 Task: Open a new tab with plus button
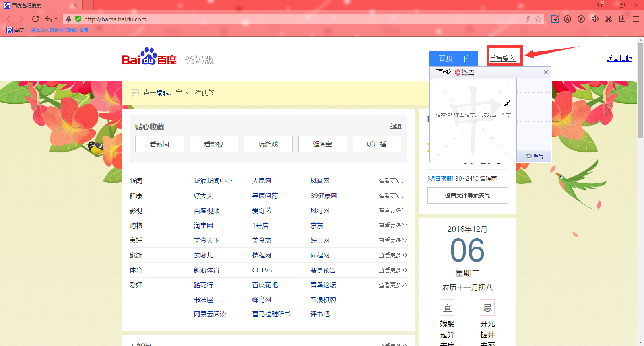(x=88, y=5)
